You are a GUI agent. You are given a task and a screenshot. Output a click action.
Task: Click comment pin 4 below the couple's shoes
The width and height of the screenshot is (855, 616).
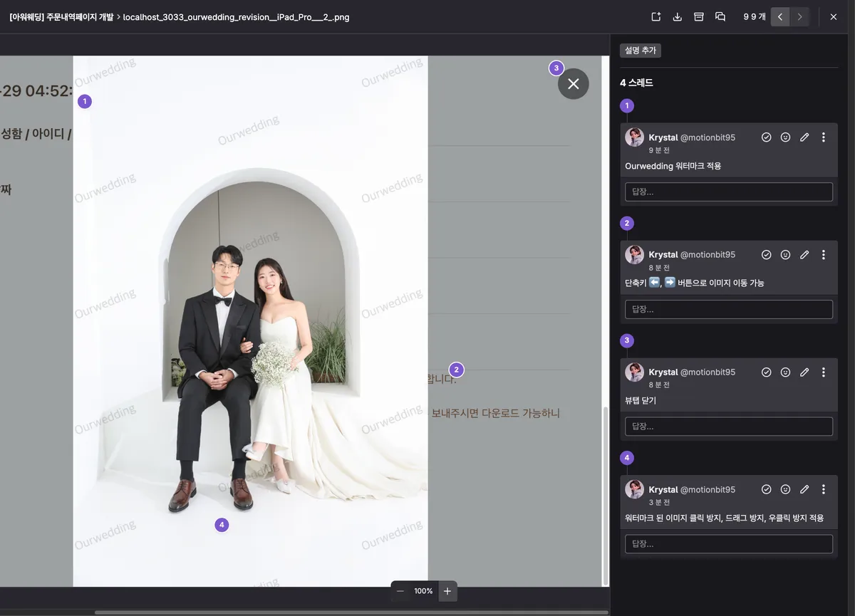(222, 525)
